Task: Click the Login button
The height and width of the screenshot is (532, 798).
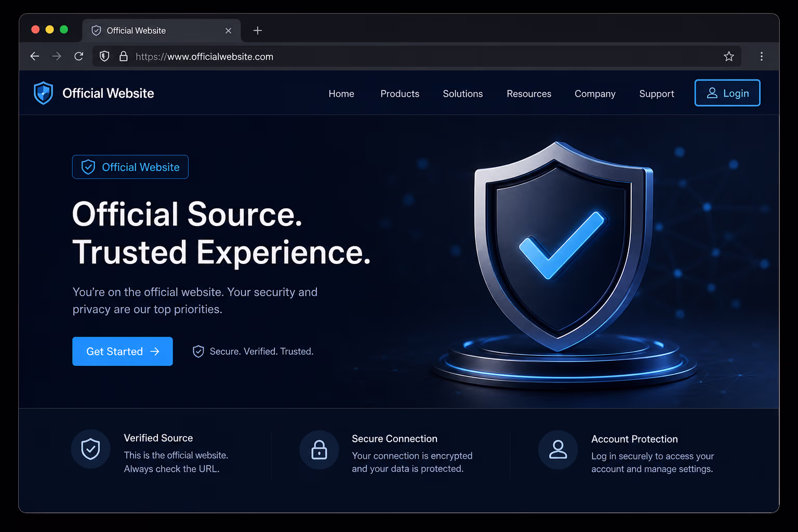Action: coord(727,93)
